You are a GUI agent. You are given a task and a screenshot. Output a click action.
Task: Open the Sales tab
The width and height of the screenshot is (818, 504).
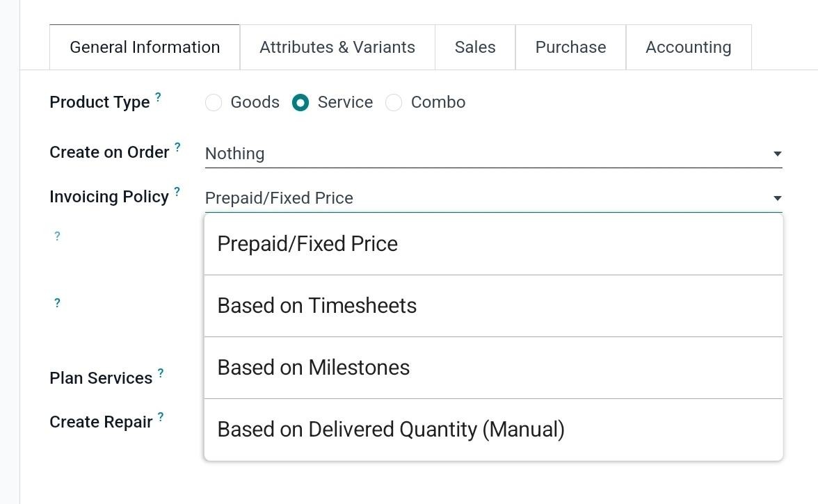tap(475, 47)
